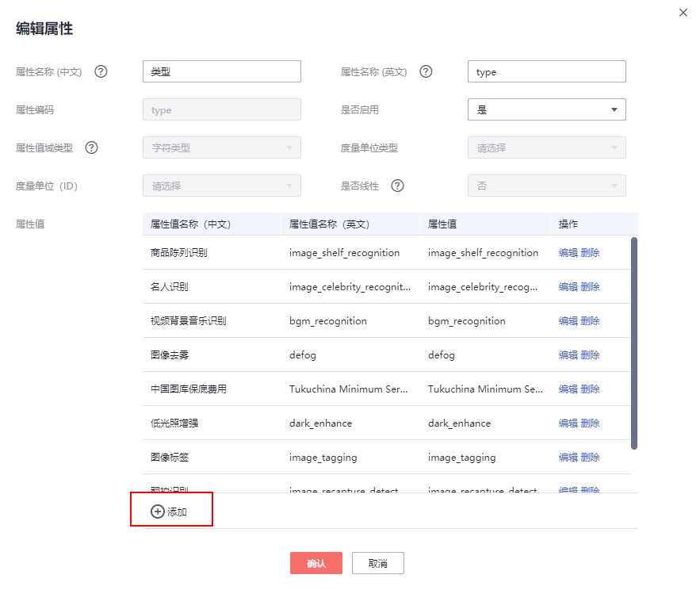Expand the 度量单位类型 dropdown
This screenshot has height=590, width=700.
[x=546, y=147]
